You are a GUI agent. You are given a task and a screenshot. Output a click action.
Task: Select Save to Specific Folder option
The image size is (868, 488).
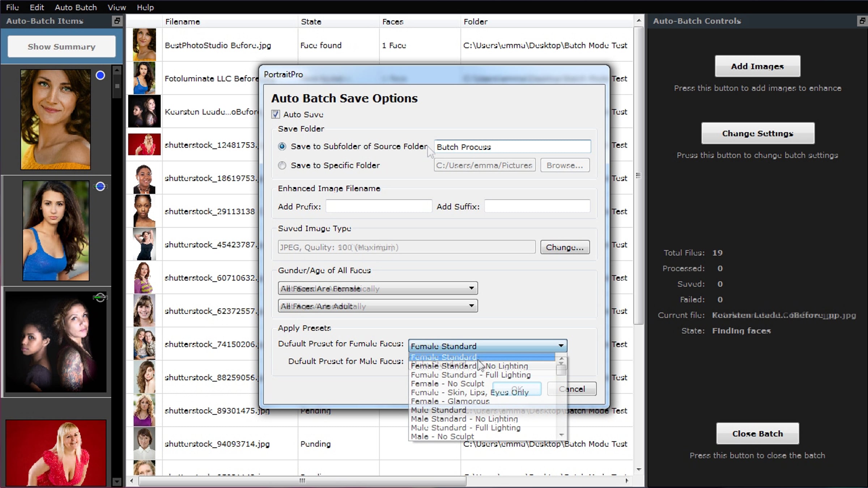click(282, 166)
